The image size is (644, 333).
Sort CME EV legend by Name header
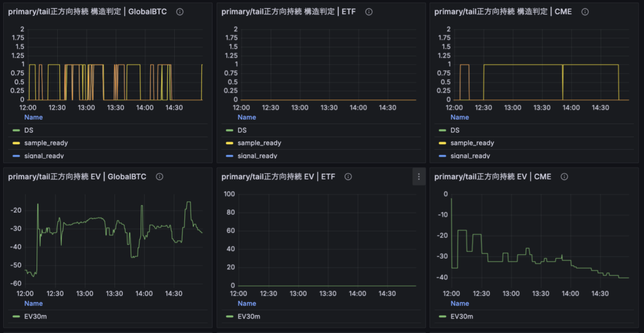tap(460, 303)
